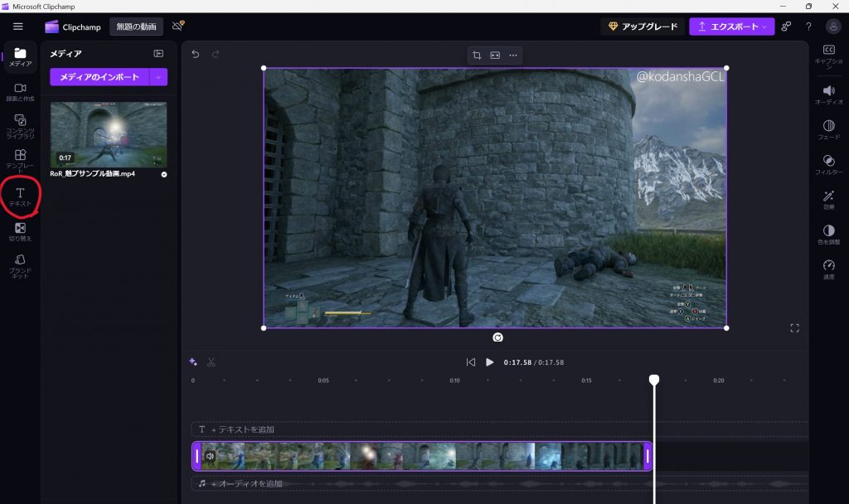Click the 0:15 mark on timeline ruler
This screenshot has width=849, height=504.
pyautogui.click(x=586, y=380)
